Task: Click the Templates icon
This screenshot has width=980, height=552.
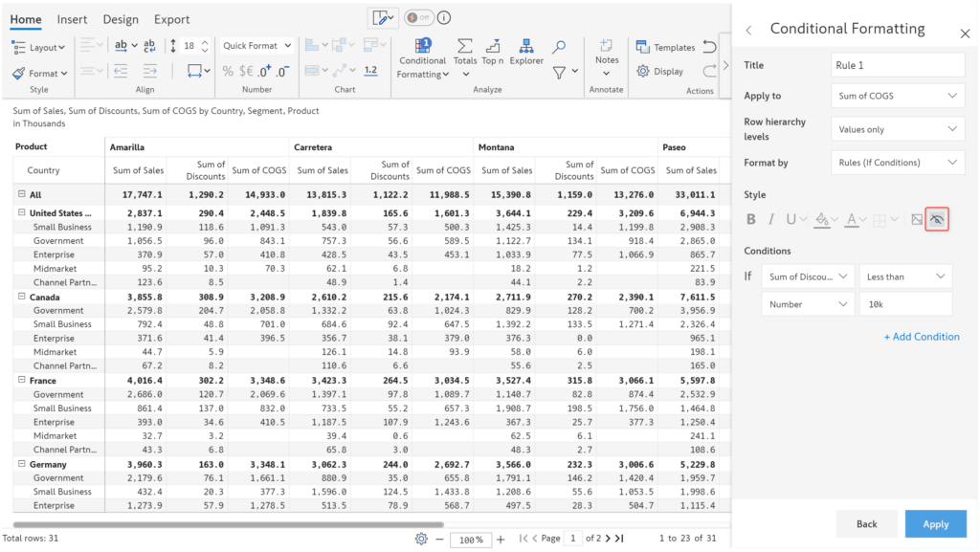Action: pos(666,46)
